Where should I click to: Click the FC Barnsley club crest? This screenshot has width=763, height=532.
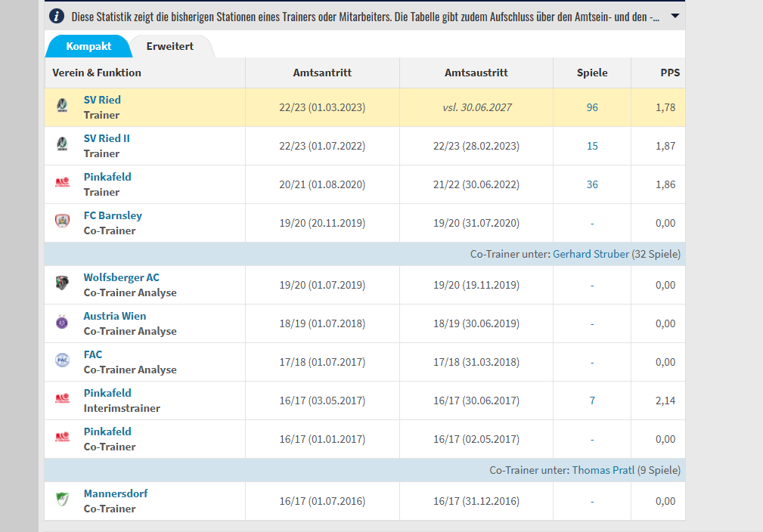point(63,222)
